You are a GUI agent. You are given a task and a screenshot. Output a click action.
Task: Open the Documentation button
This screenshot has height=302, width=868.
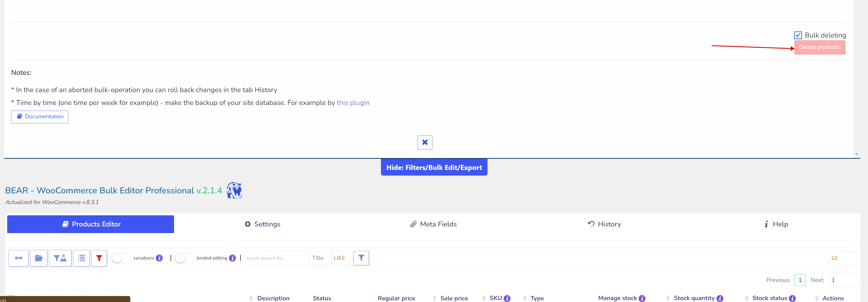40,117
